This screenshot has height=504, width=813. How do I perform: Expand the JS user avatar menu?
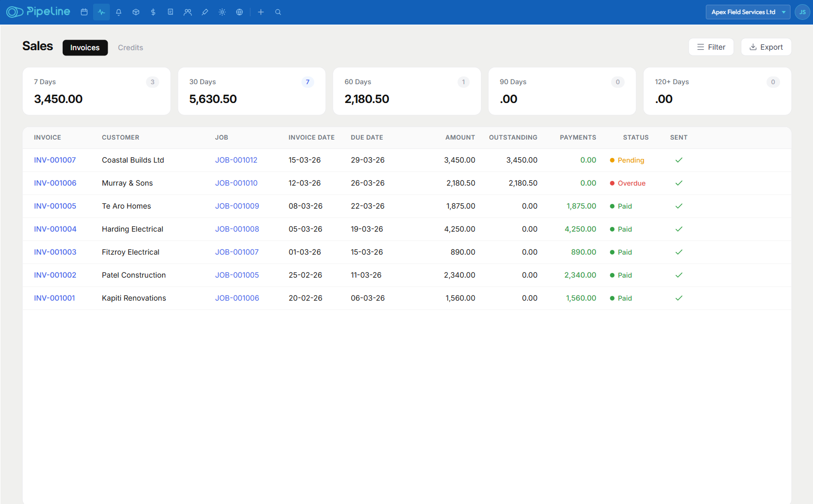point(802,12)
